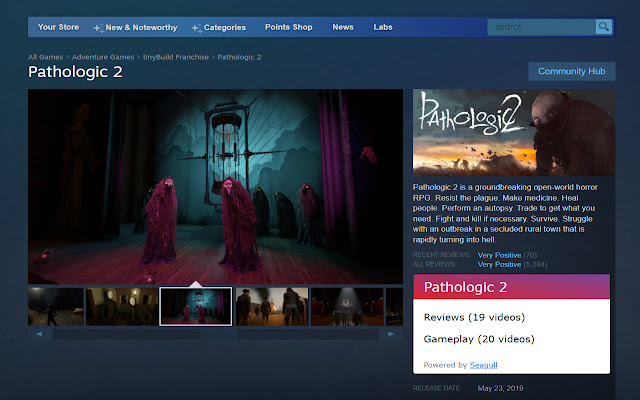Follow the Adventure Games breadcrumb
The width and height of the screenshot is (640, 400).
click(x=103, y=57)
